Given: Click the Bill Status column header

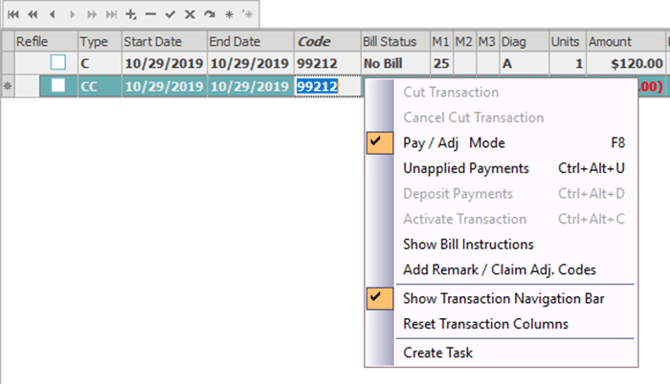Looking at the screenshot, I should click(x=396, y=41).
